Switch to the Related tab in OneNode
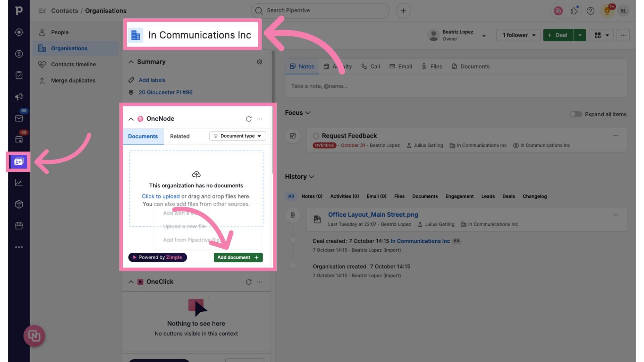The width and height of the screenshot is (644, 362). [179, 136]
